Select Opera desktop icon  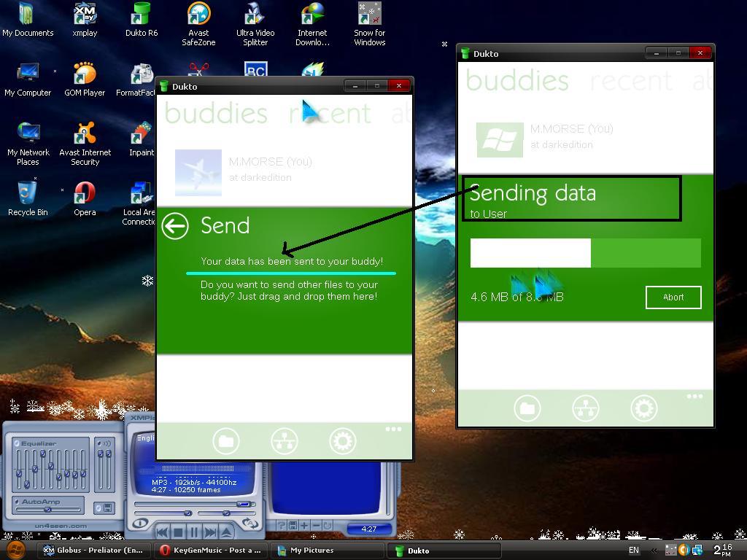point(85,200)
